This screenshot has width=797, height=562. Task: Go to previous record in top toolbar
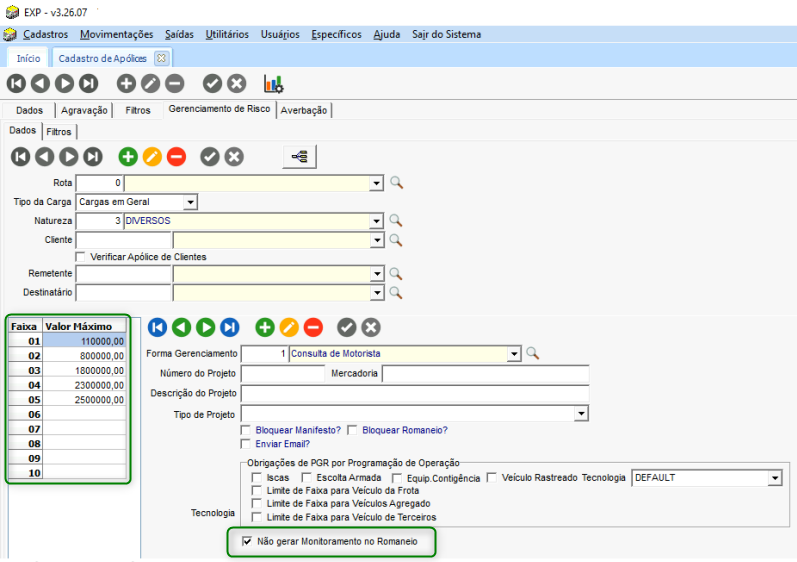coord(41,83)
